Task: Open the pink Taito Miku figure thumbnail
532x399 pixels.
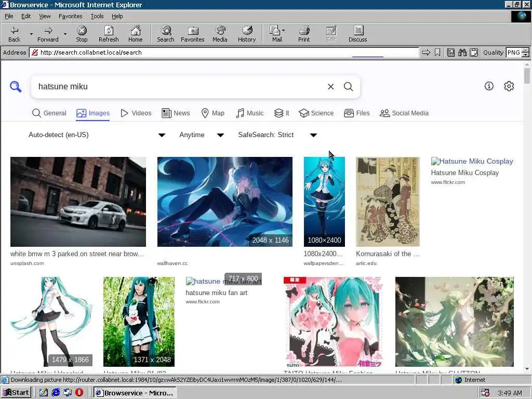Action: click(x=333, y=322)
